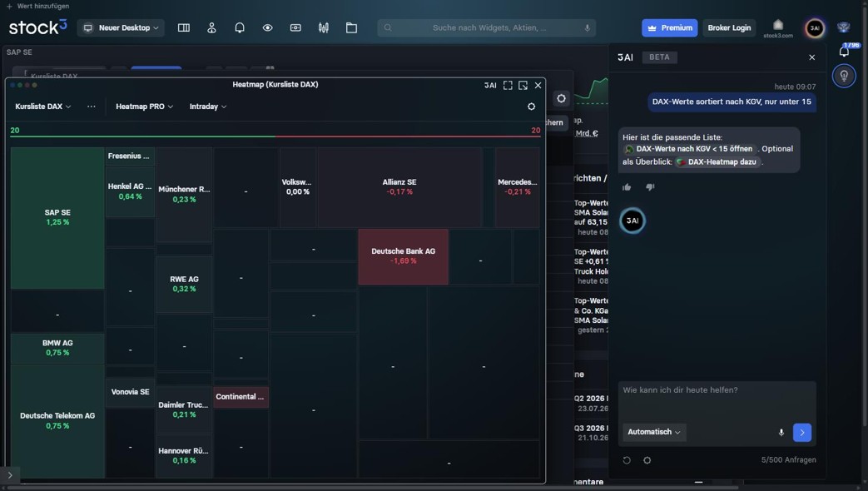Send the AI chat message arrow button

point(802,432)
